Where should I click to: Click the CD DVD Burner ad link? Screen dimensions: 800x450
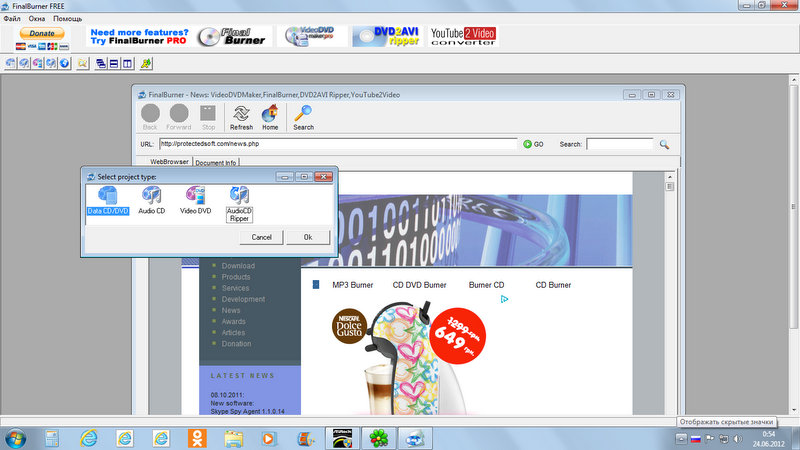(x=419, y=285)
